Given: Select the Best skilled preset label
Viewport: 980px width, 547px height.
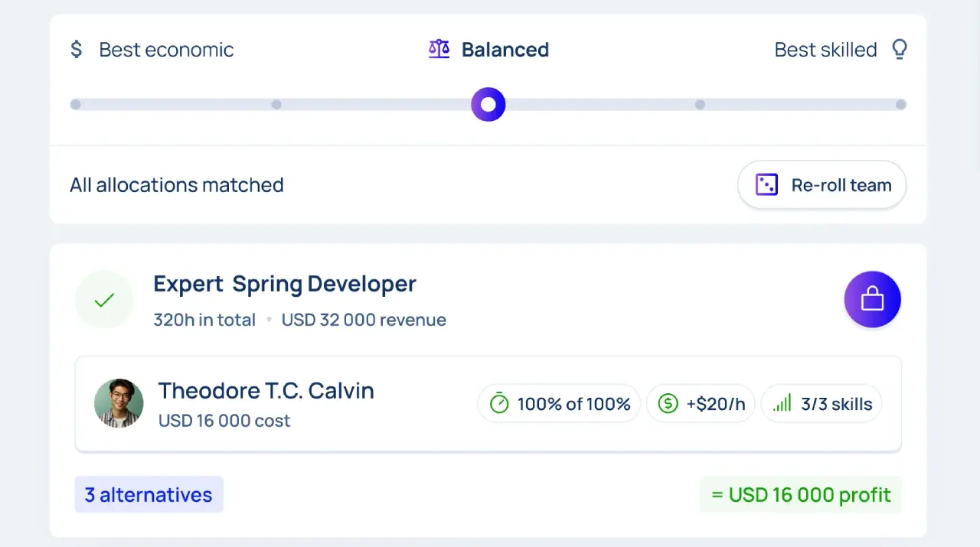Looking at the screenshot, I should click(x=825, y=50).
